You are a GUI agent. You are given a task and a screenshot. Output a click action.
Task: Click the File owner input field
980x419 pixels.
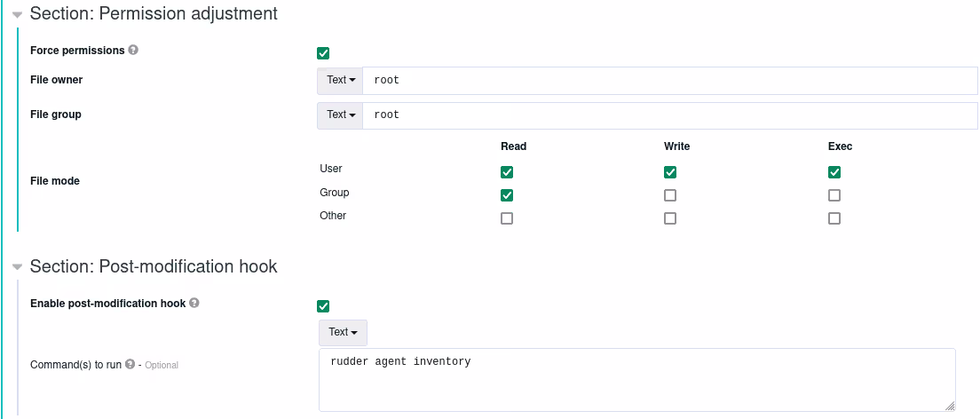coord(669,80)
